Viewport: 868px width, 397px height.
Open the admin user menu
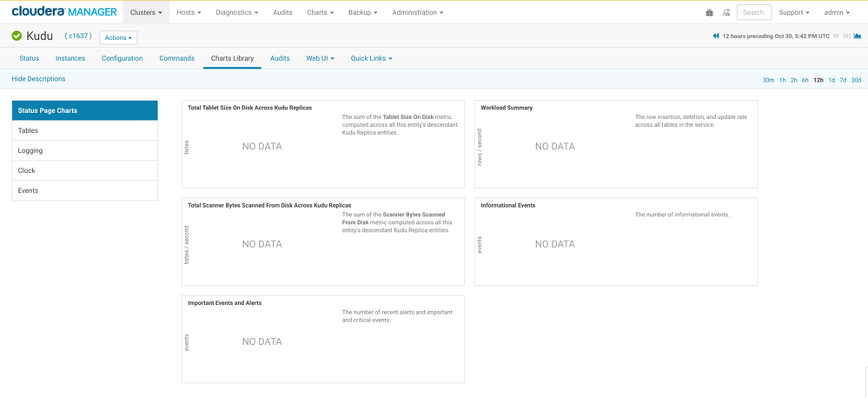click(837, 12)
